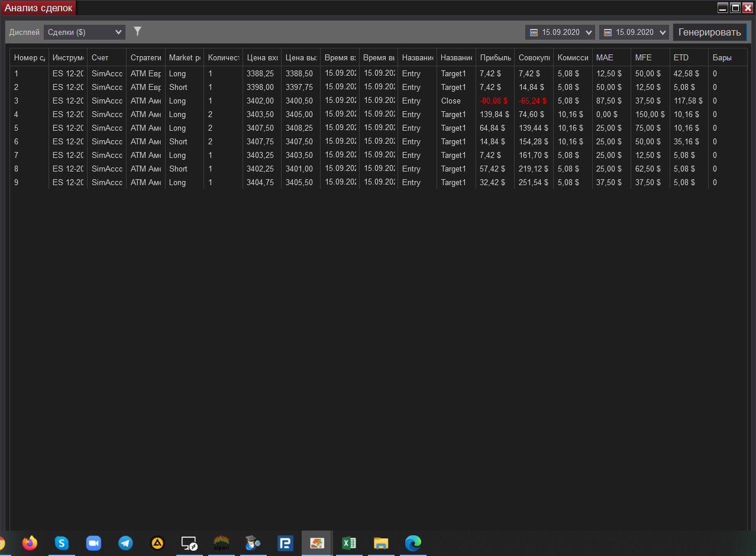Expand the end date dropdown arrow

pos(662,33)
